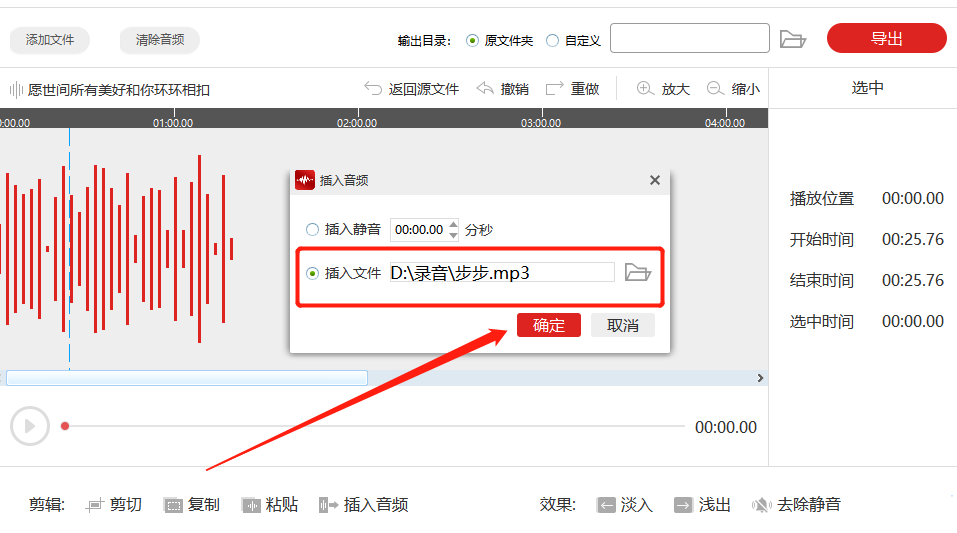
Task: Select the 自定义 output option
Action: 552,40
